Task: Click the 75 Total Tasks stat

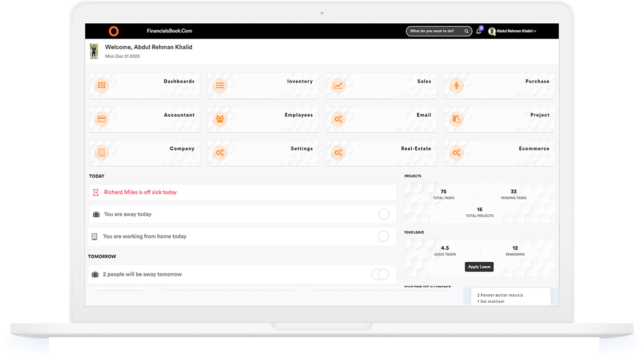Action: click(x=444, y=195)
